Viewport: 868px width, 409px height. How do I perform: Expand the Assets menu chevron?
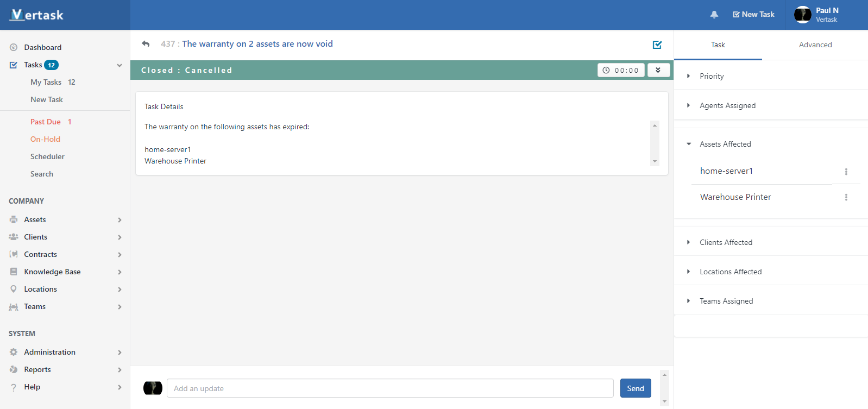(119, 220)
